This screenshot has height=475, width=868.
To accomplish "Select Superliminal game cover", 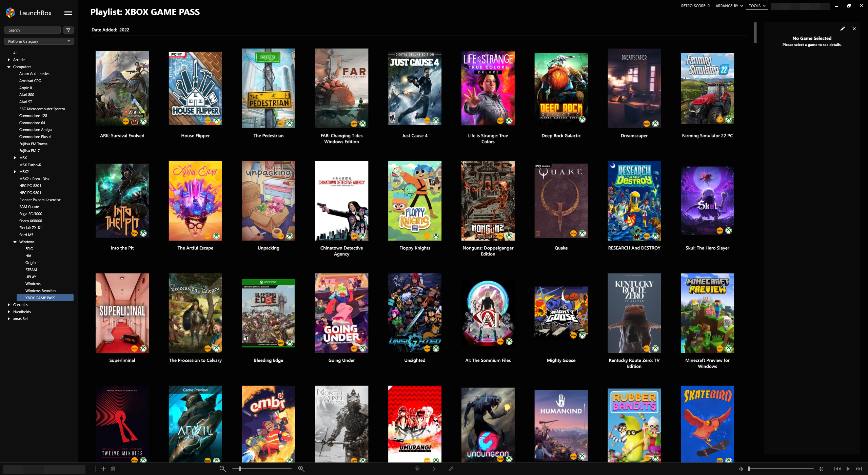I will pos(122,313).
